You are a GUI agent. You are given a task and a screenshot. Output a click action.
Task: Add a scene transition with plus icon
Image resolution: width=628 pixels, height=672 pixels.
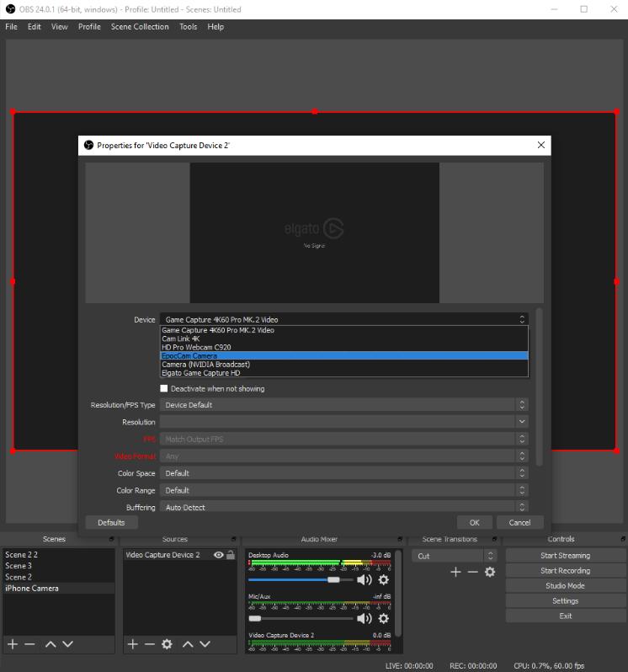click(x=455, y=572)
